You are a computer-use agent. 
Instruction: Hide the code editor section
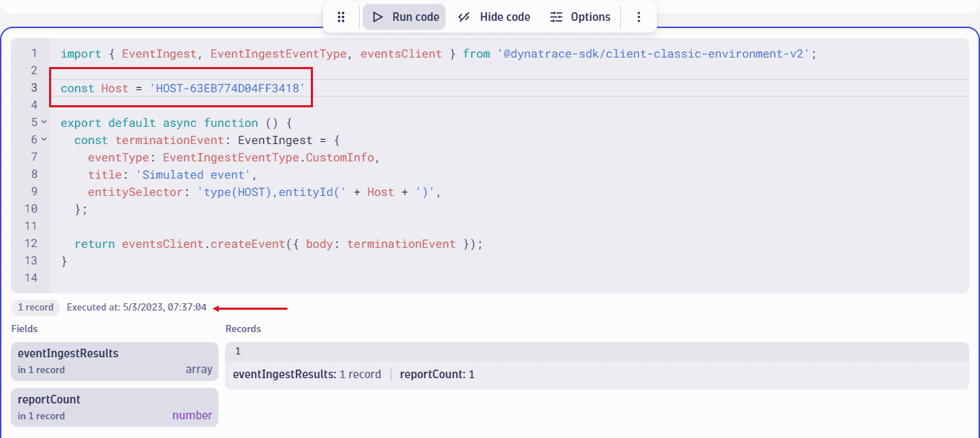coord(494,17)
